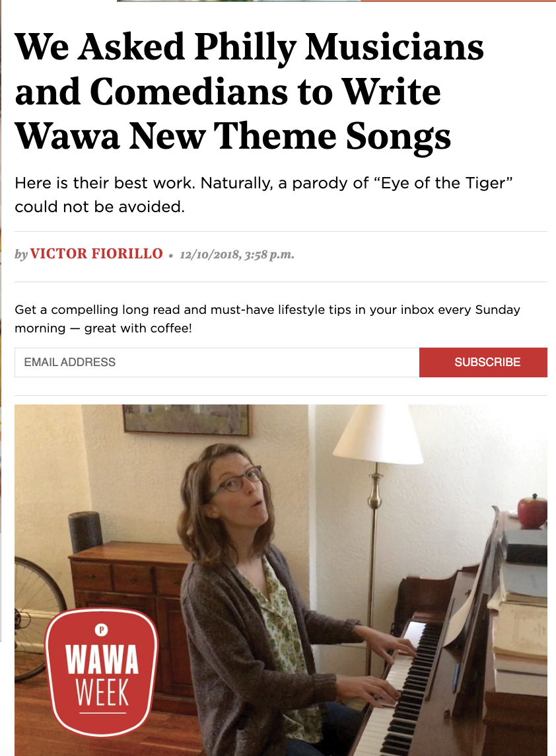The width and height of the screenshot is (556, 756).
Task: Click the Wawa Week badge logo
Action: tap(102, 671)
